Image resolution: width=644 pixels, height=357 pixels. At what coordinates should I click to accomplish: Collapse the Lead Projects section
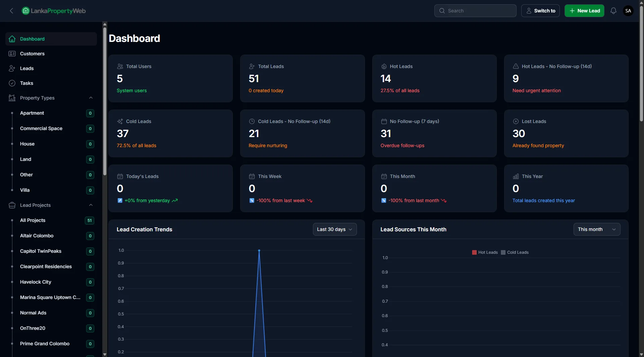point(91,205)
